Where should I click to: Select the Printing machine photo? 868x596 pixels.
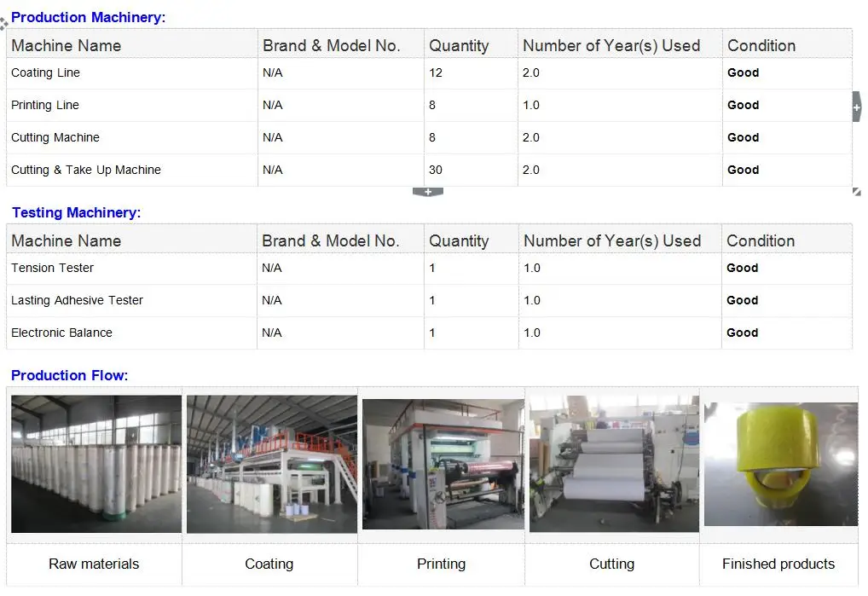443,464
